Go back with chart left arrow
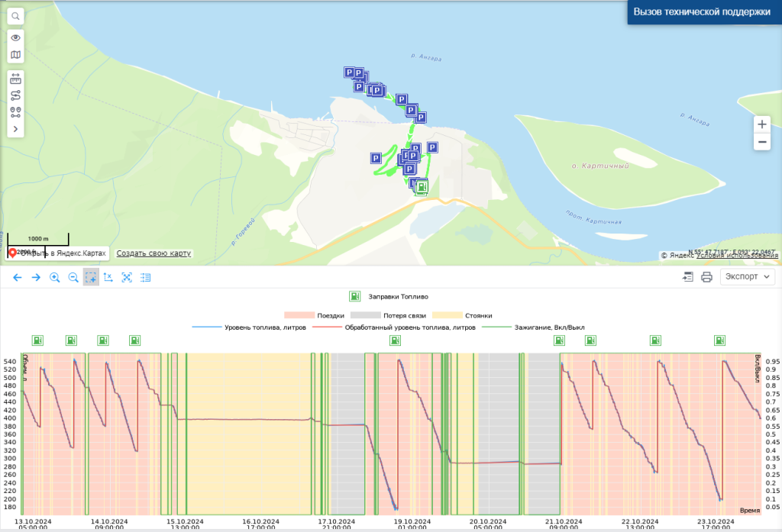This screenshot has width=782, height=532. (x=18, y=277)
